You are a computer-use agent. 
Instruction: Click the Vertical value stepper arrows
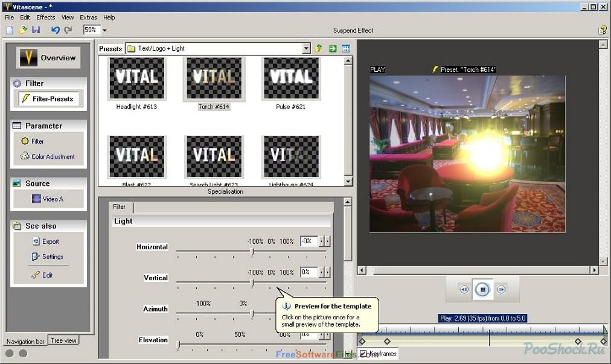(325, 272)
